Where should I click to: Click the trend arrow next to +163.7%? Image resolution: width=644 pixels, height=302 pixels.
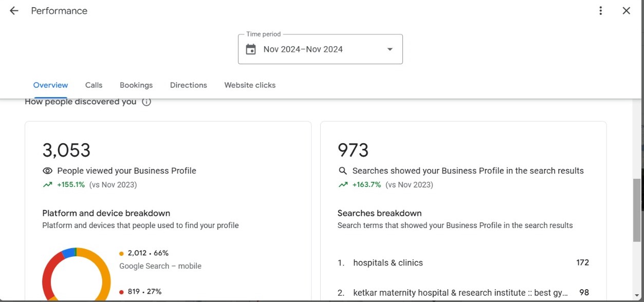tap(343, 185)
